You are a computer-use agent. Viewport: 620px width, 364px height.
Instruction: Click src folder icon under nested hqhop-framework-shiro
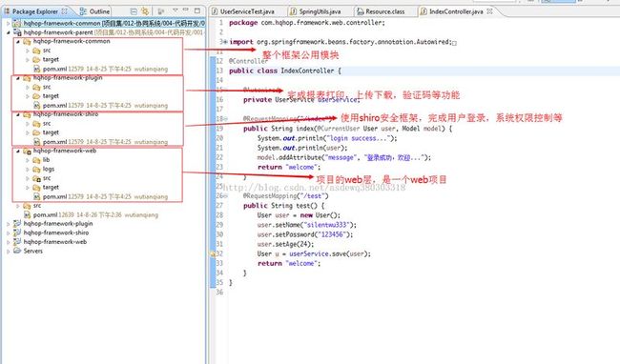pos(36,124)
